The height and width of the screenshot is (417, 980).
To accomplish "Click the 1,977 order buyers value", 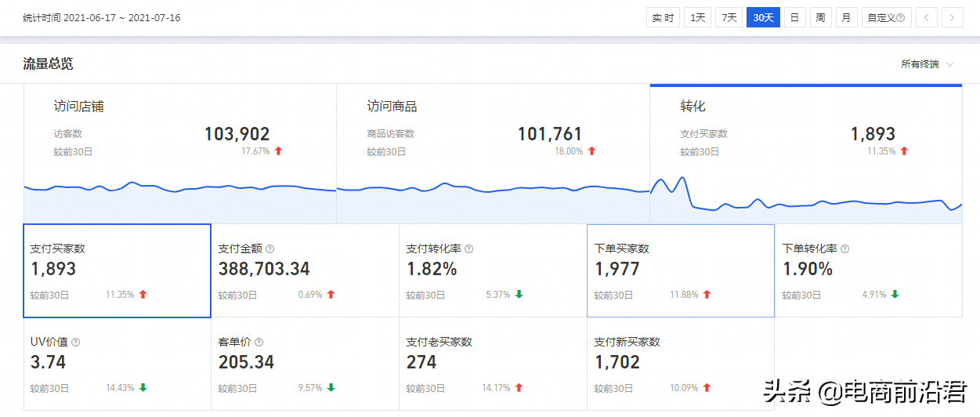I will coord(617,269).
